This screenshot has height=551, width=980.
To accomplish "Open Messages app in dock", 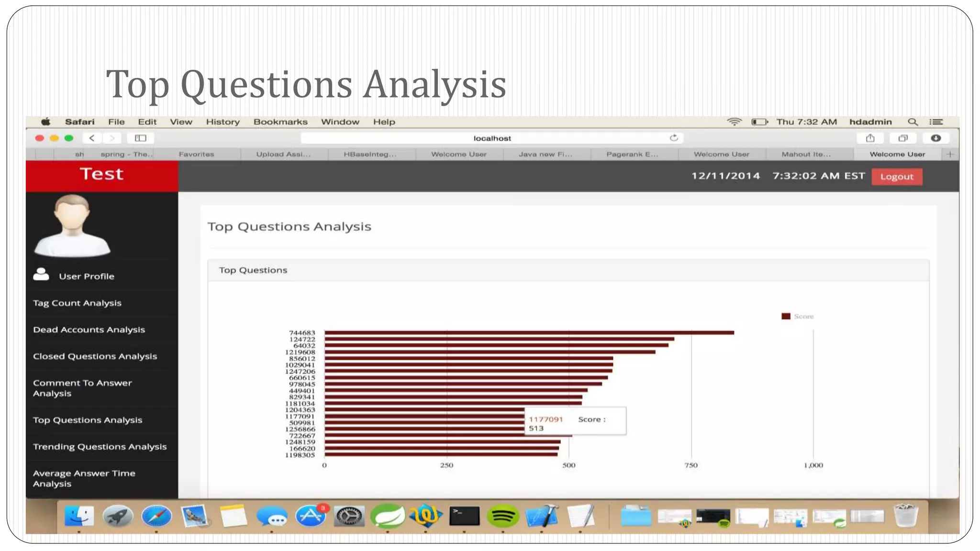I will 271,518.
